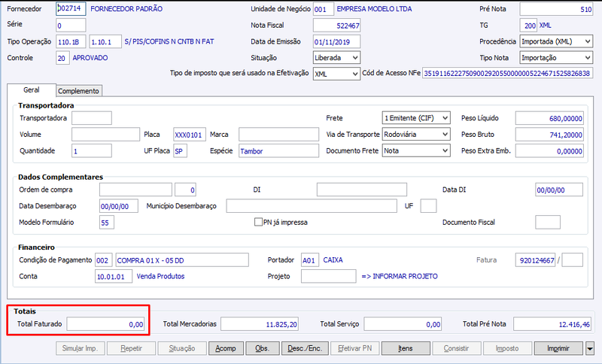602x364 pixels.
Task: Click the Projeto input field
Action: tap(329, 276)
